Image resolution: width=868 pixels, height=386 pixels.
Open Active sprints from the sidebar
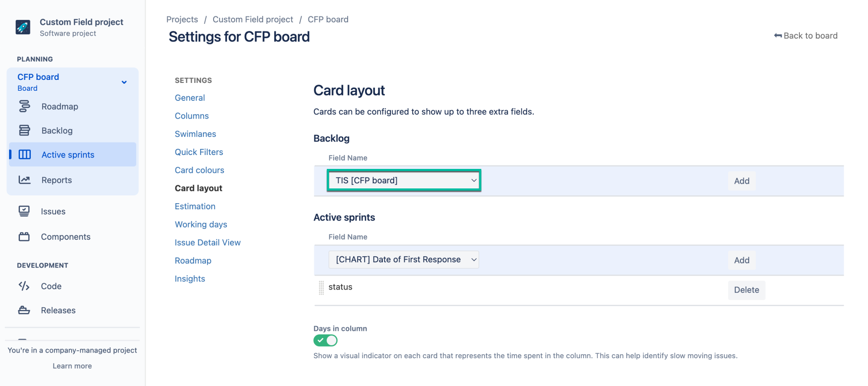coord(25,154)
